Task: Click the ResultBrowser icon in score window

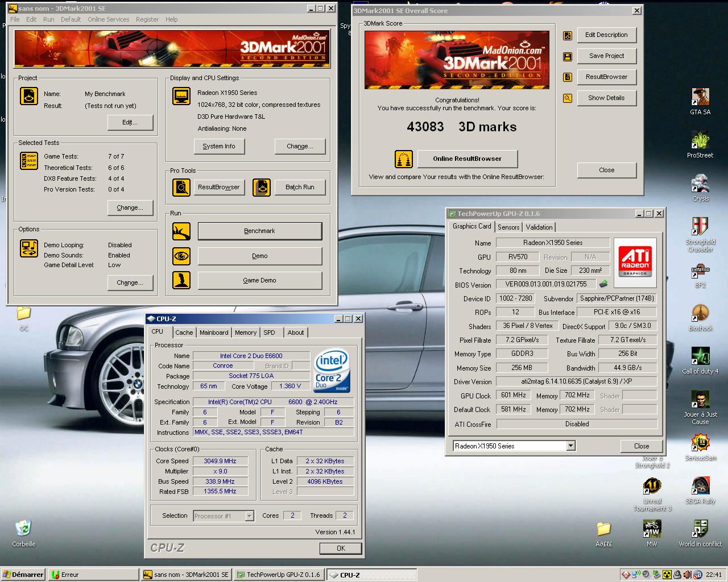Action: [x=567, y=77]
